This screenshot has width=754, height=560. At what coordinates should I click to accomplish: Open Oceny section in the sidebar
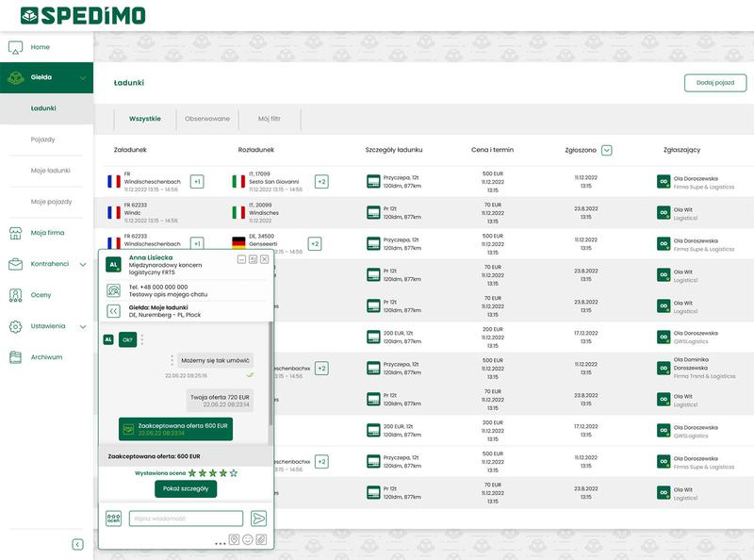coord(41,295)
